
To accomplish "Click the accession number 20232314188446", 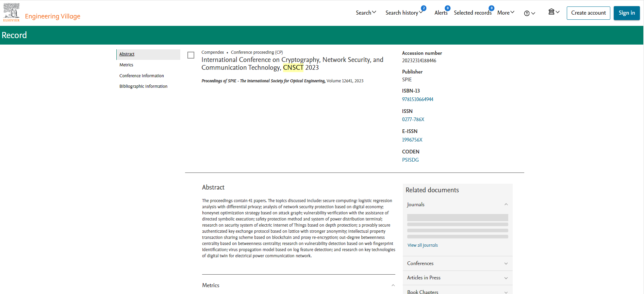I will click(x=419, y=61).
